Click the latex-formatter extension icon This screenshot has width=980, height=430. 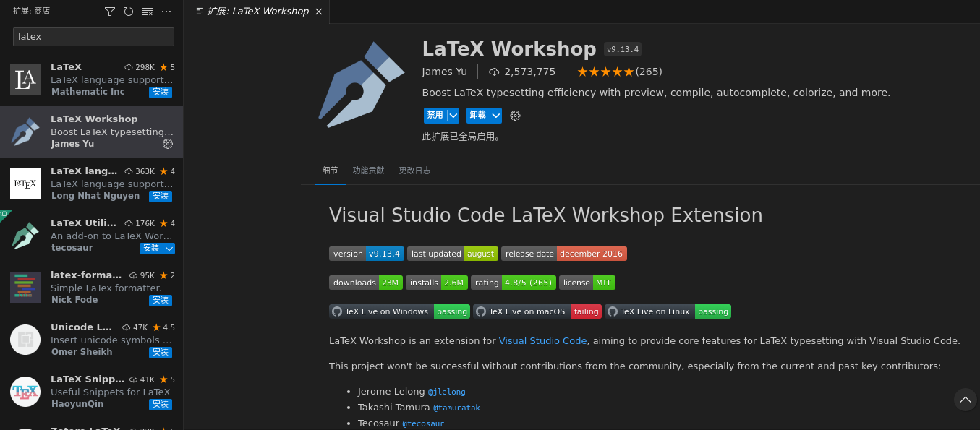(x=25, y=288)
